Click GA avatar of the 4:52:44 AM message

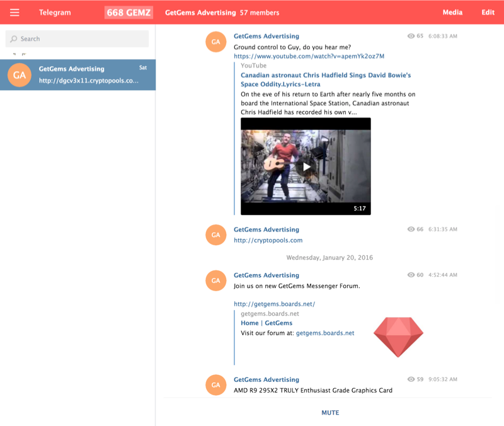click(215, 280)
